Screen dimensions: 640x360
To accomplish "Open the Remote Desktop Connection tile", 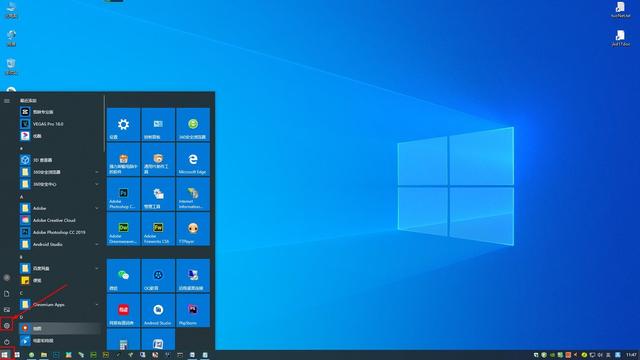I will (193, 276).
